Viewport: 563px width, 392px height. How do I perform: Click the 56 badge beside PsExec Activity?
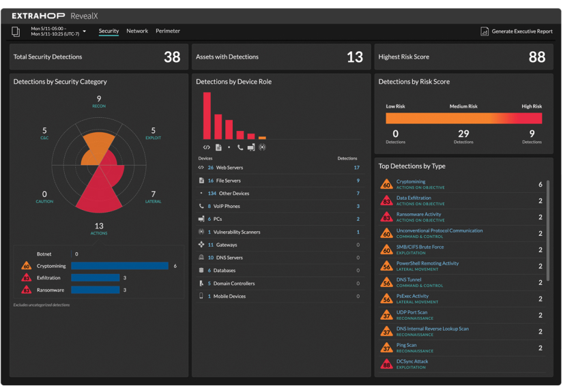point(386,299)
